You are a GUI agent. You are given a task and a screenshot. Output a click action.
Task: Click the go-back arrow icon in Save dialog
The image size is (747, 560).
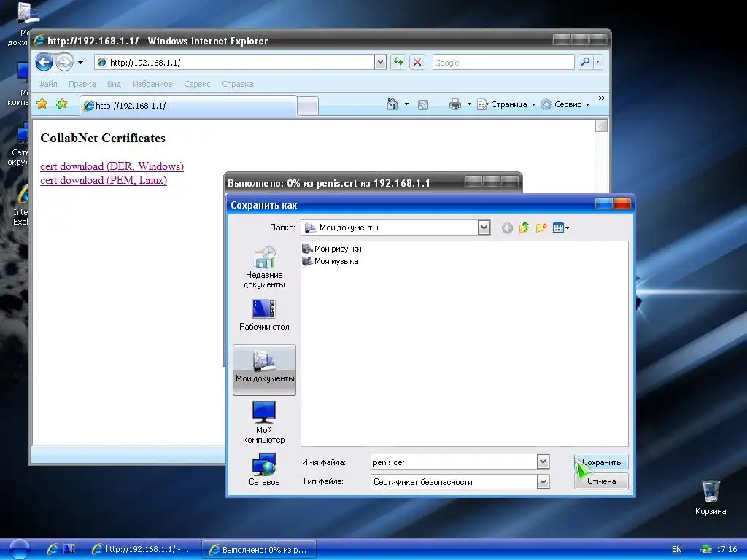pyautogui.click(x=508, y=228)
